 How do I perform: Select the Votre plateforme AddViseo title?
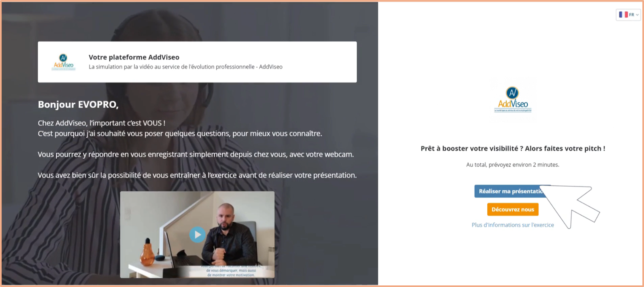click(134, 57)
